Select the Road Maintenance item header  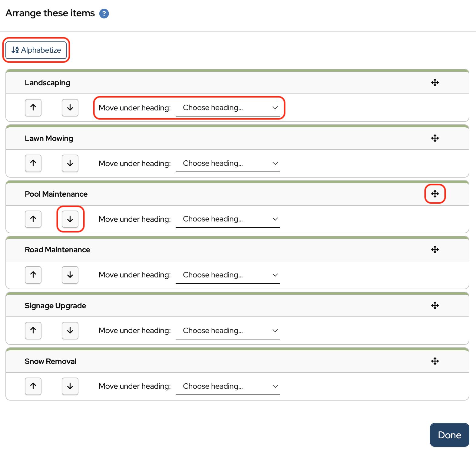[x=58, y=250]
